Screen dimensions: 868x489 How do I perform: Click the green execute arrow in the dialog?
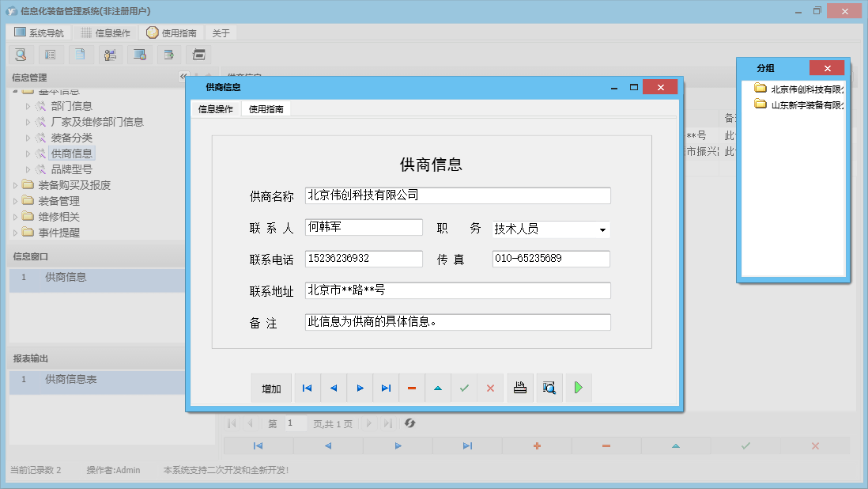[x=578, y=388]
